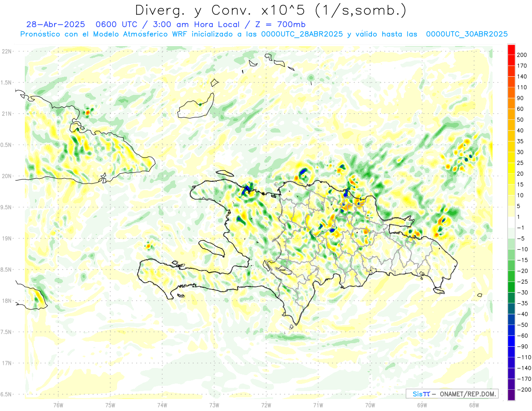
Task: Click the color bar value '-90'
Action: [522, 346]
